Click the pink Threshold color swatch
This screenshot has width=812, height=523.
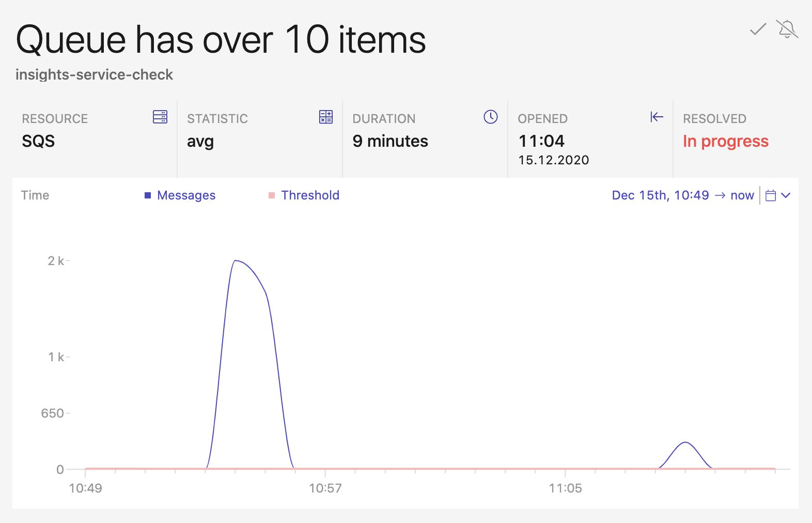click(x=272, y=195)
